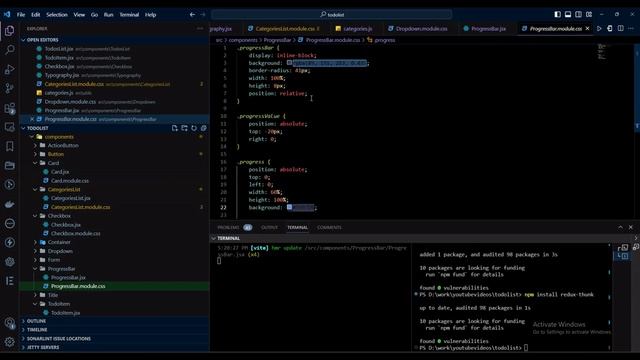
Task: Toggle the primary side bar layout button
Action: point(557,14)
